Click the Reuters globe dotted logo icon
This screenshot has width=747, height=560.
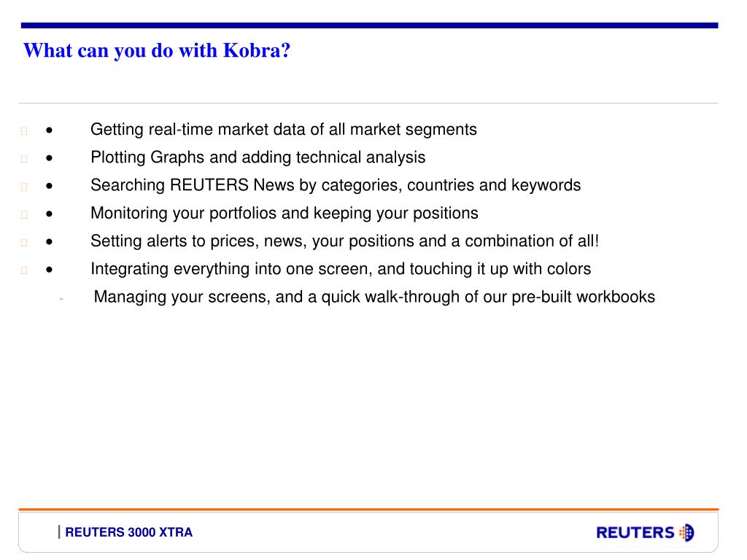[686, 532]
